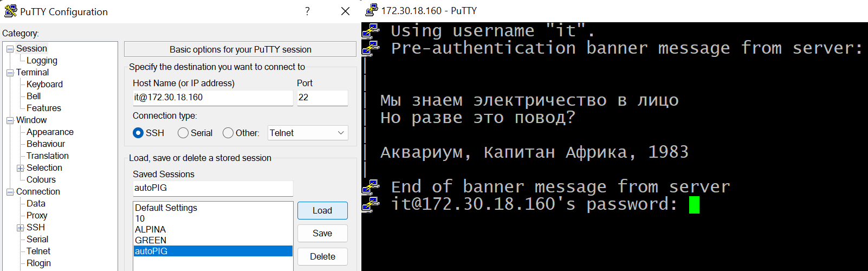Collapse the Connection tree node
868x271 pixels.
pyautogui.click(x=10, y=192)
